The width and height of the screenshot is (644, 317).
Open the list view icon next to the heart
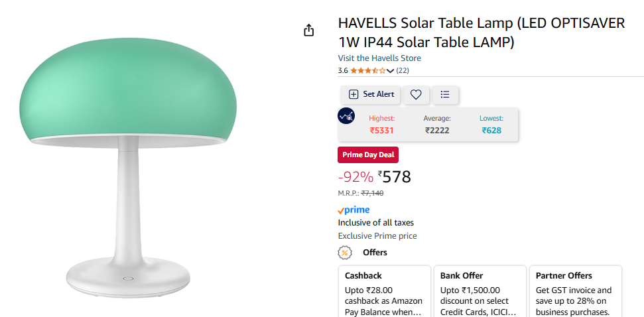tap(445, 95)
